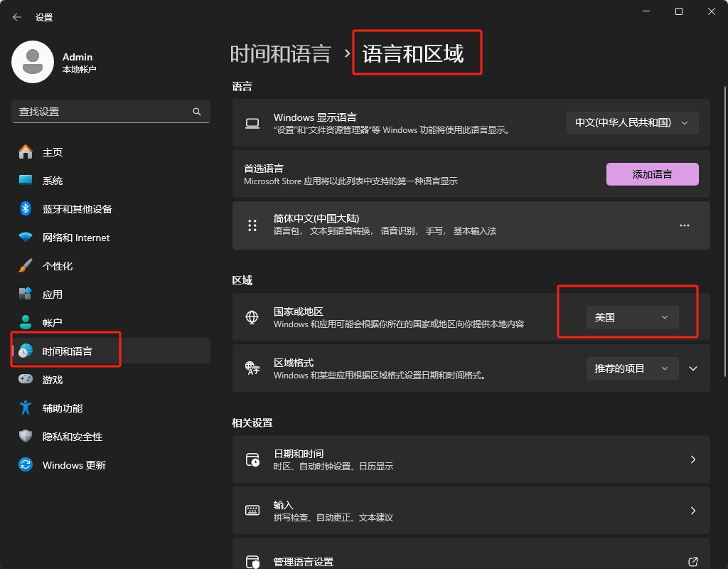Click the 语言和区域 page title
The width and height of the screenshot is (728, 569).
click(x=413, y=54)
